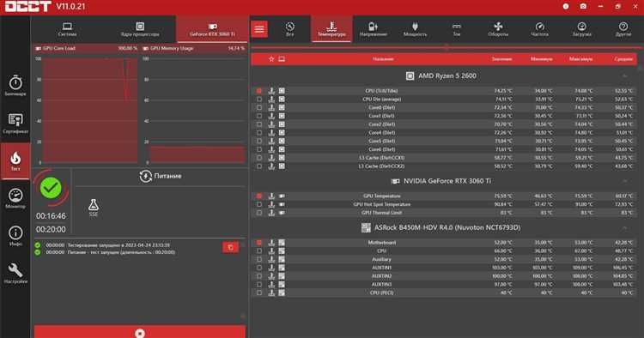Click graph icon for CPU (PECI) row

click(x=271, y=293)
